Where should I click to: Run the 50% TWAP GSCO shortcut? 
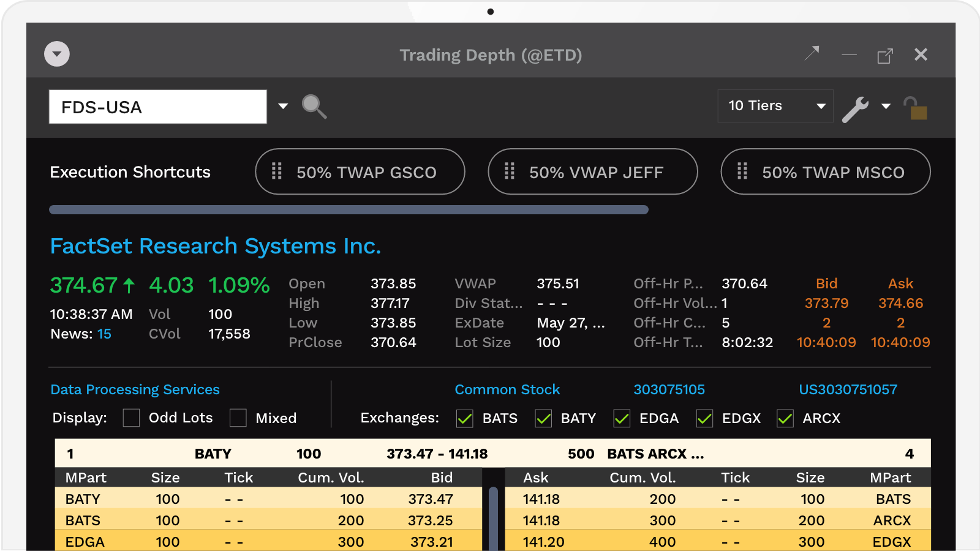point(360,171)
